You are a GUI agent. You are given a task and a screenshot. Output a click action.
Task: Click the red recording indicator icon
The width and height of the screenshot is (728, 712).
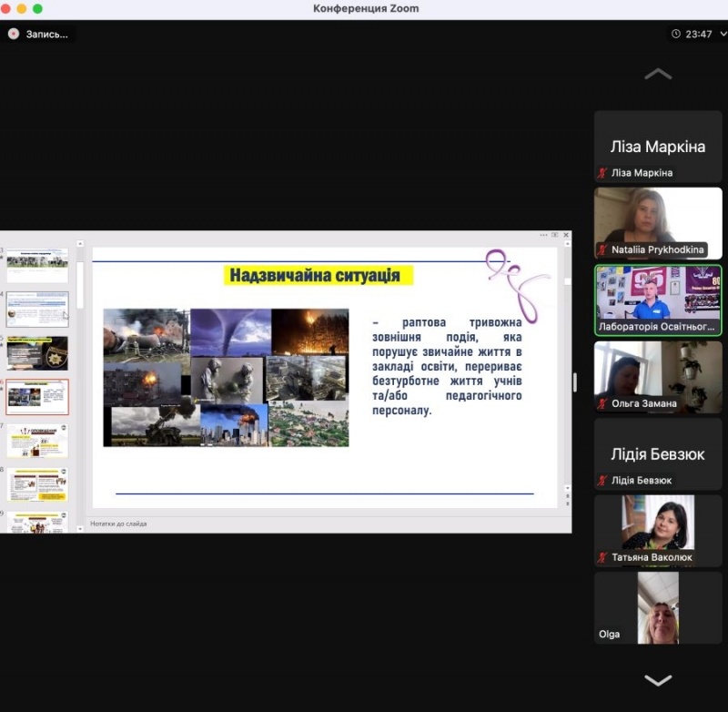point(14,34)
